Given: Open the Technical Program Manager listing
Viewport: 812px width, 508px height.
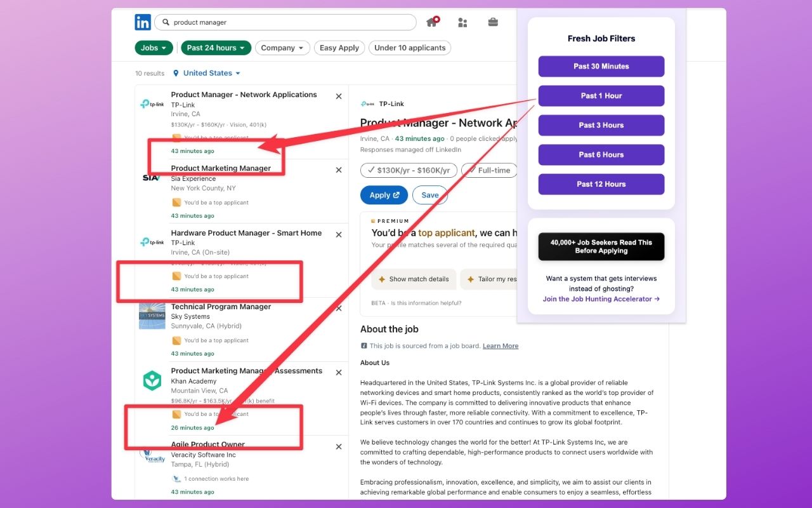Looking at the screenshot, I should tap(221, 307).
